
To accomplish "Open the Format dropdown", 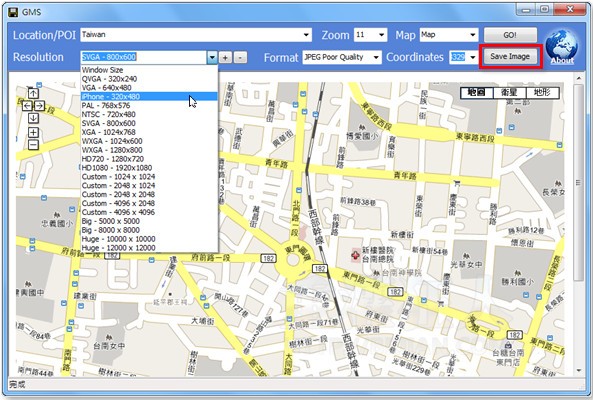I will (x=376, y=57).
